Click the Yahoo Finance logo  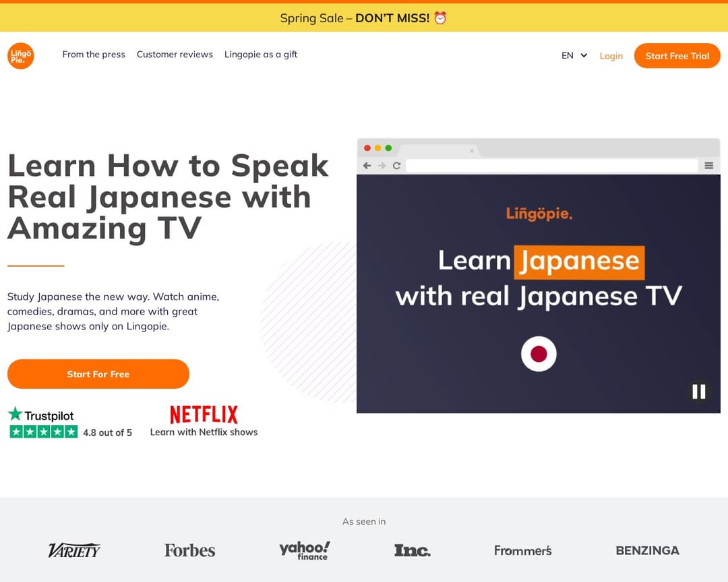pyautogui.click(x=305, y=550)
